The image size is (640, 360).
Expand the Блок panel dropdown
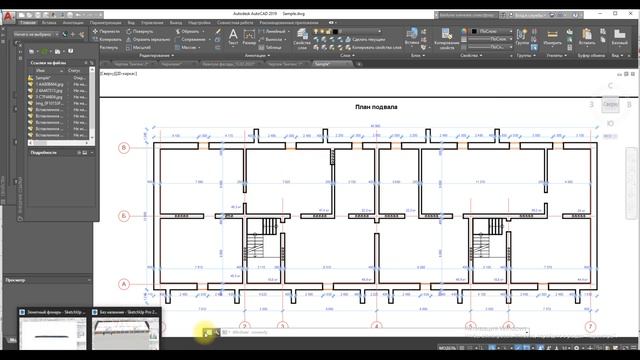[x=418, y=55]
